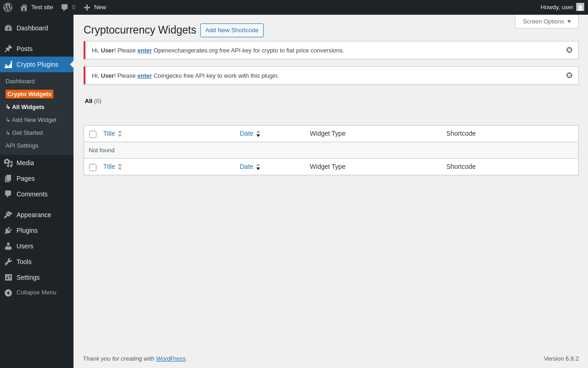This screenshot has height=368, width=588.
Task: Open the Add New Widget submenu item
Action: point(34,120)
